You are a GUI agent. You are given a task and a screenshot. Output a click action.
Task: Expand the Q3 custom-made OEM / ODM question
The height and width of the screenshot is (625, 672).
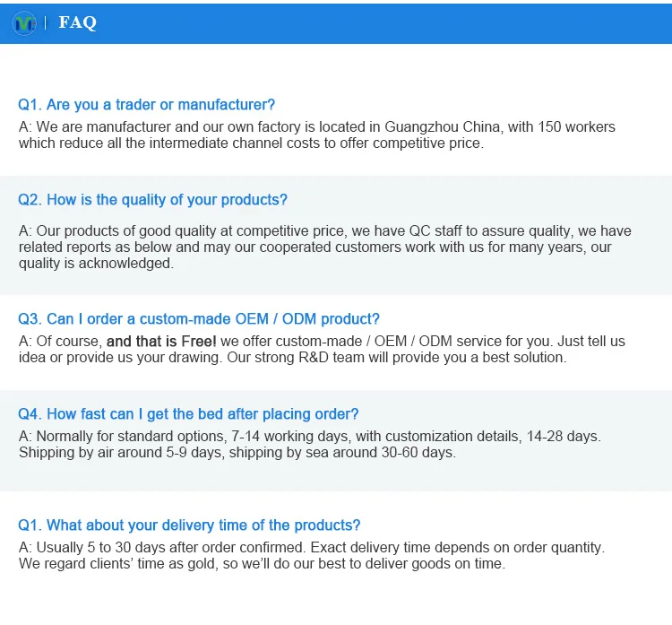click(x=199, y=319)
